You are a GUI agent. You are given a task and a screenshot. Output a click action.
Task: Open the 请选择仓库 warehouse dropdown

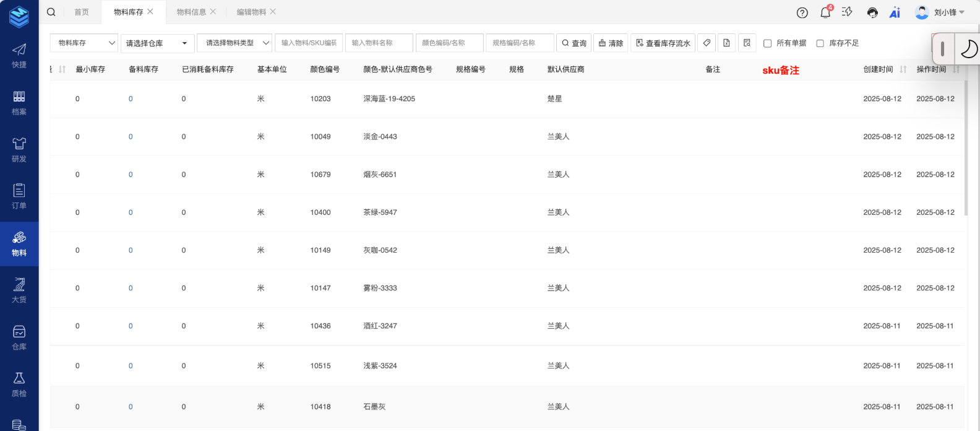pyautogui.click(x=157, y=43)
